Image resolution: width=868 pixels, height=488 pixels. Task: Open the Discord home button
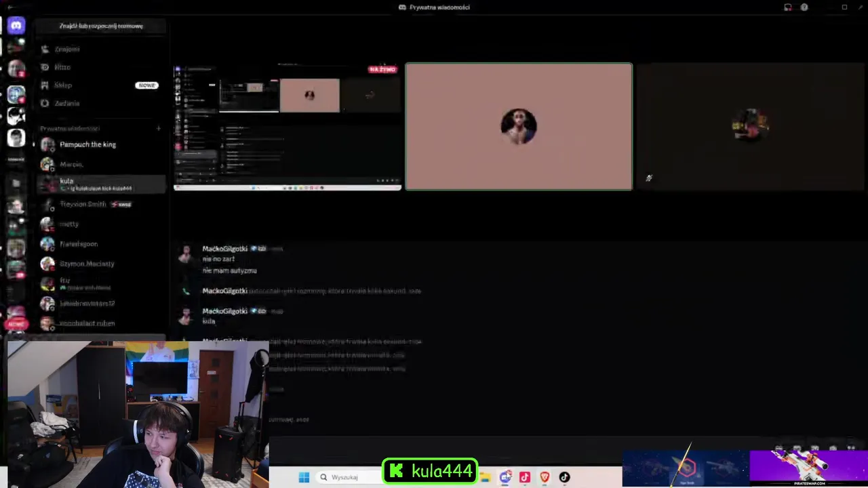tap(16, 26)
